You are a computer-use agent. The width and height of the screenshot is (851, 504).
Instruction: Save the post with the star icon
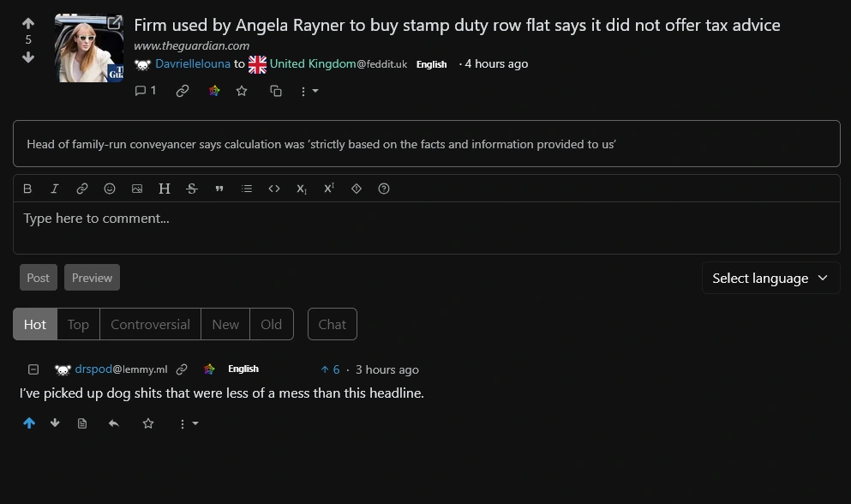coord(242,91)
